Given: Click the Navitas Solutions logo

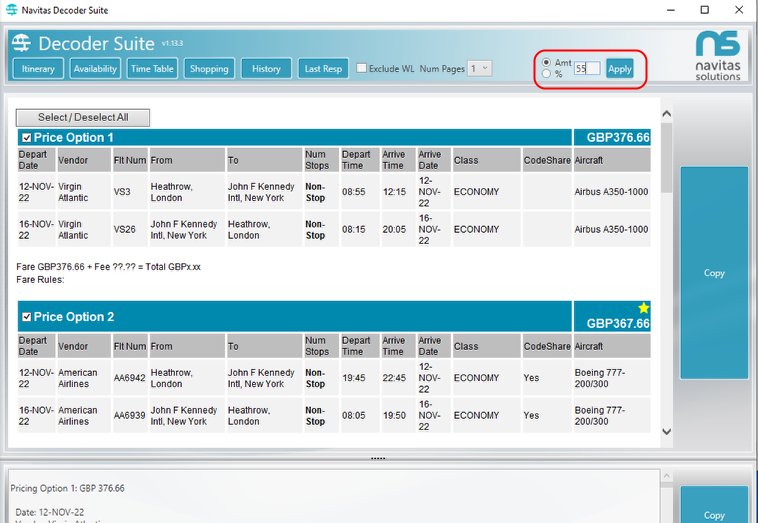Looking at the screenshot, I should tap(718, 55).
